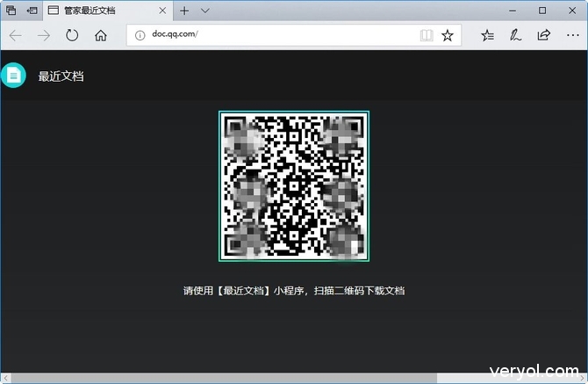The height and width of the screenshot is (384, 588).
Task: Go forward to next page
Action: [44, 36]
